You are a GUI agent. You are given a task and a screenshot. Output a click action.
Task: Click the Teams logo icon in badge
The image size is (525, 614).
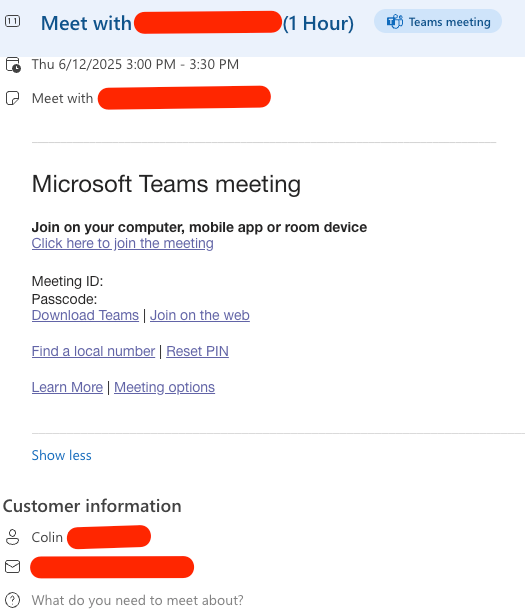[x=395, y=22]
